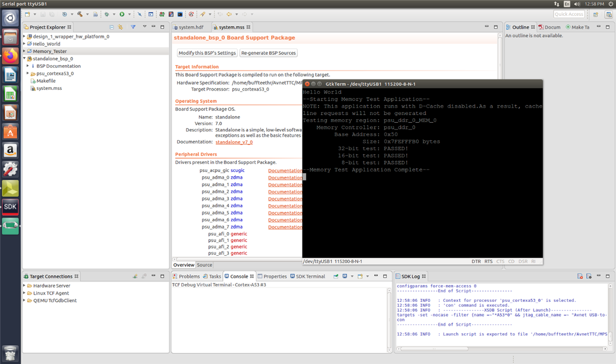Collapse all in Project Explorer
The image size is (616, 364).
pyautogui.click(x=112, y=27)
